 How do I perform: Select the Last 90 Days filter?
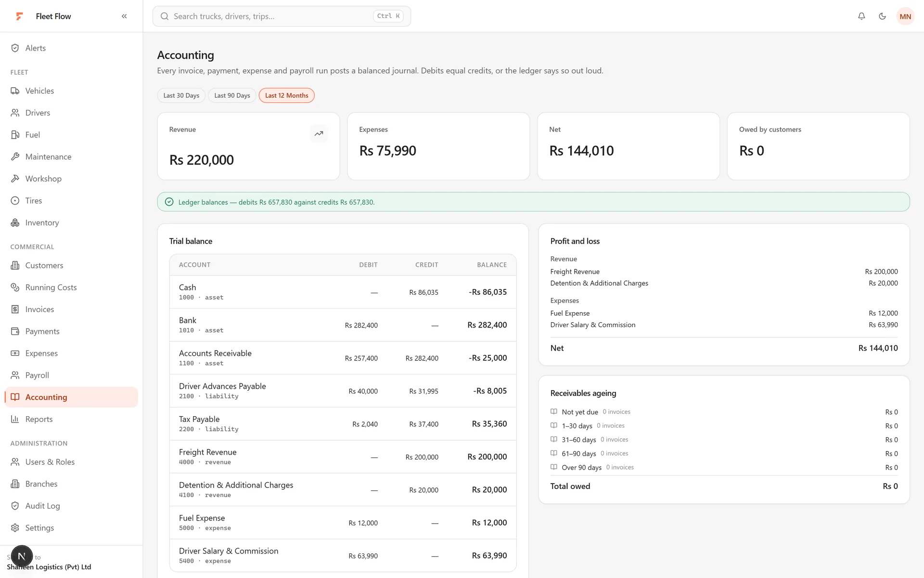(232, 95)
